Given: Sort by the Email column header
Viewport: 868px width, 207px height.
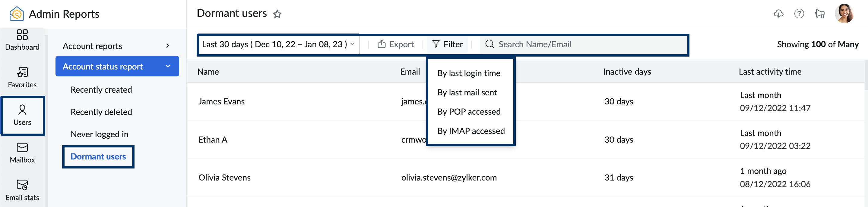Looking at the screenshot, I should pyautogui.click(x=410, y=72).
